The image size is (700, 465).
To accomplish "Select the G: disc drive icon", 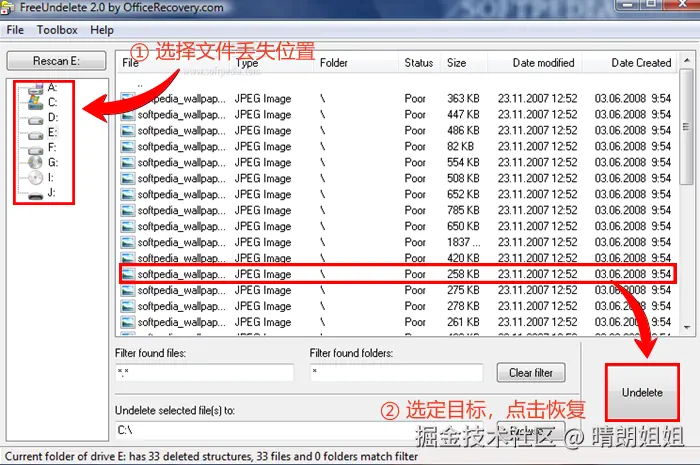I will tap(35, 162).
